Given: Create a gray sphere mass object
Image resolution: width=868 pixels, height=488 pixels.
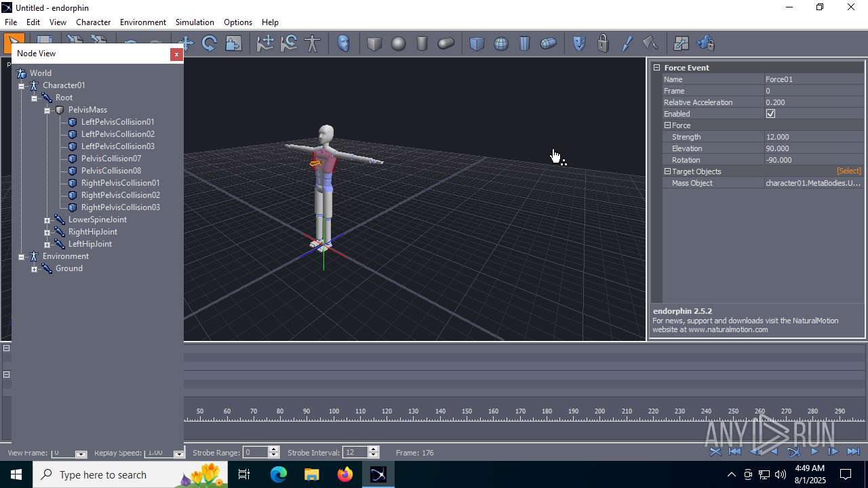Looking at the screenshot, I should [x=398, y=43].
